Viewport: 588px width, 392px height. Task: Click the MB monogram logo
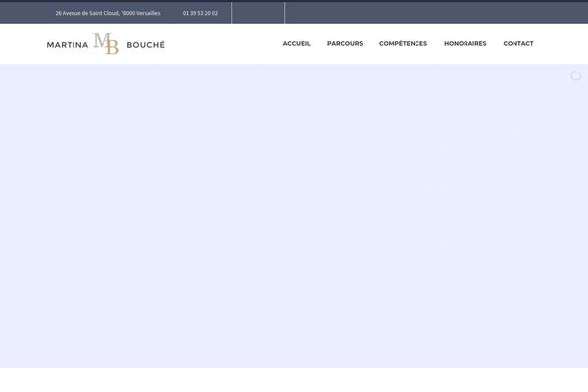point(106,43)
